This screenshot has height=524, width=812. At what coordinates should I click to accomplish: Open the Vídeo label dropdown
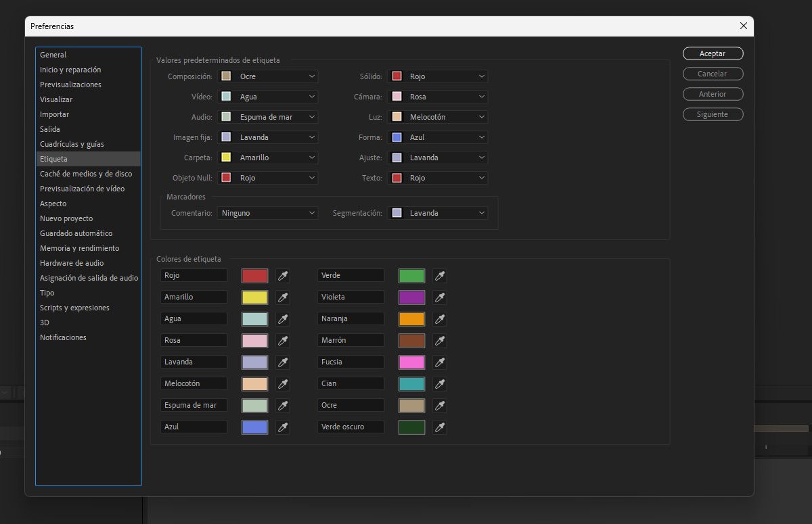(x=268, y=97)
